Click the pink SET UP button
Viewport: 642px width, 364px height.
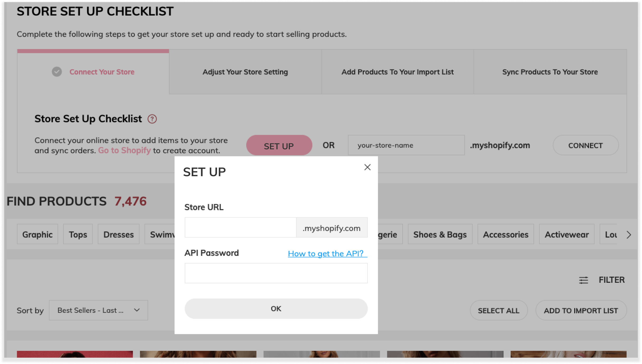[279, 145]
